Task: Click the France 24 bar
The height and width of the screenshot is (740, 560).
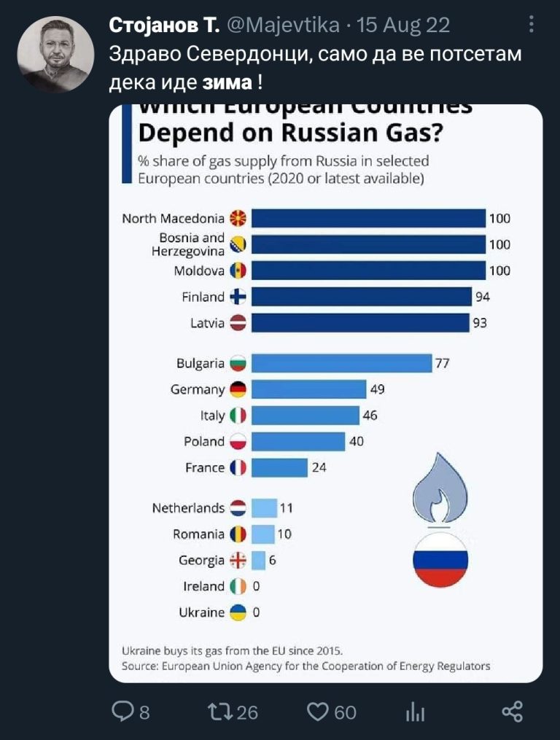Action: click(279, 467)
